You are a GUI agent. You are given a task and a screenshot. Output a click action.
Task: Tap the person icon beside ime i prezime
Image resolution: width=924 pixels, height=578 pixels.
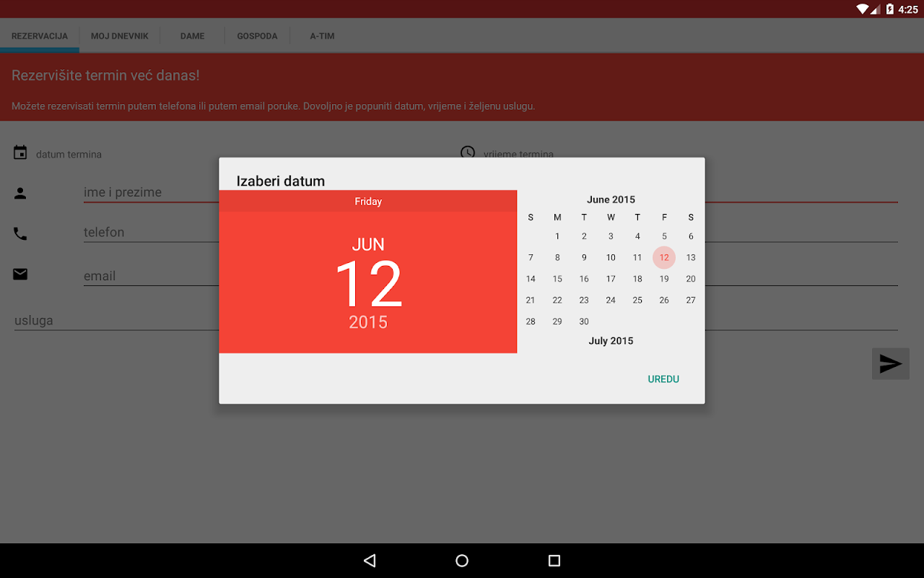pyautogui.click(x=20, y=193)
